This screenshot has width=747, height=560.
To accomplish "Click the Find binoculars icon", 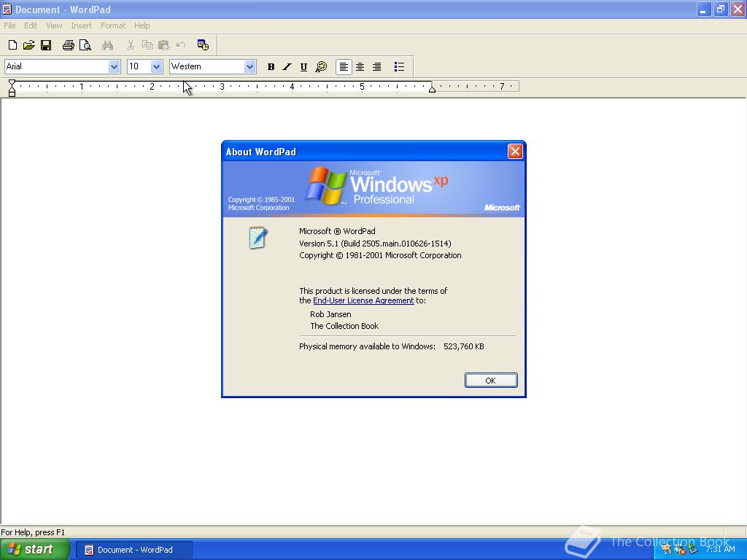I will coord(108,45).
